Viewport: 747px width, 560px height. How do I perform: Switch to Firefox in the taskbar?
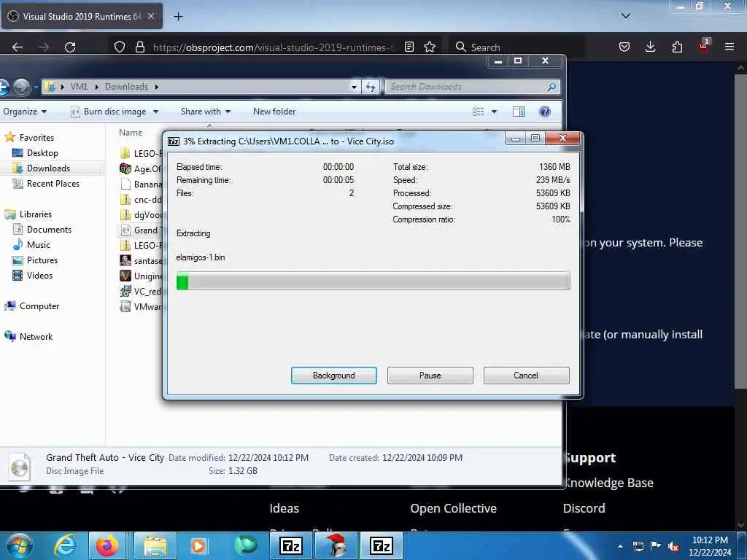(107, 545)
